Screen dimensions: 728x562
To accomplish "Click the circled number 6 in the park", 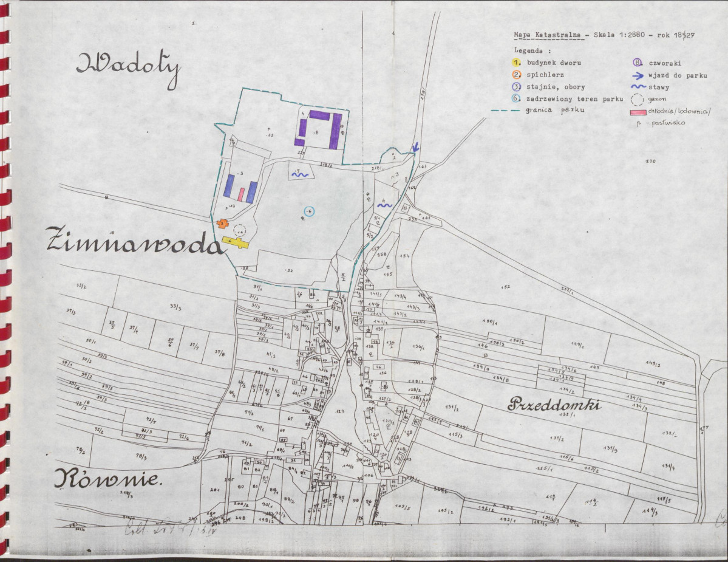I will click(309, 212).
